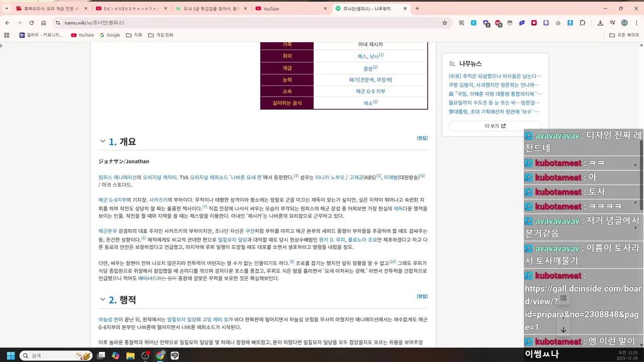Open OBS Studio from the taskbar
644x362 pixels.
coord(145,355)
